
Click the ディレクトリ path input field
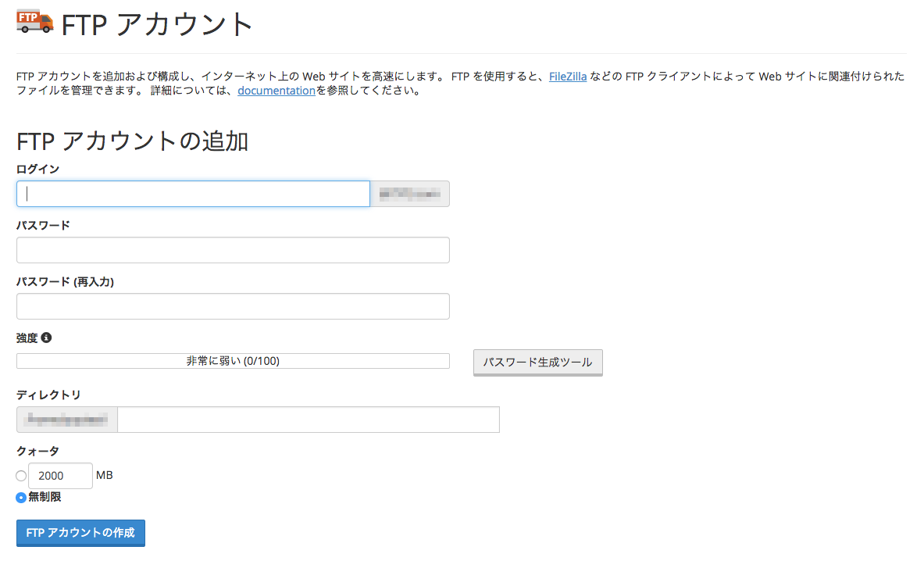pyautogui.click(x=308, y=420)
